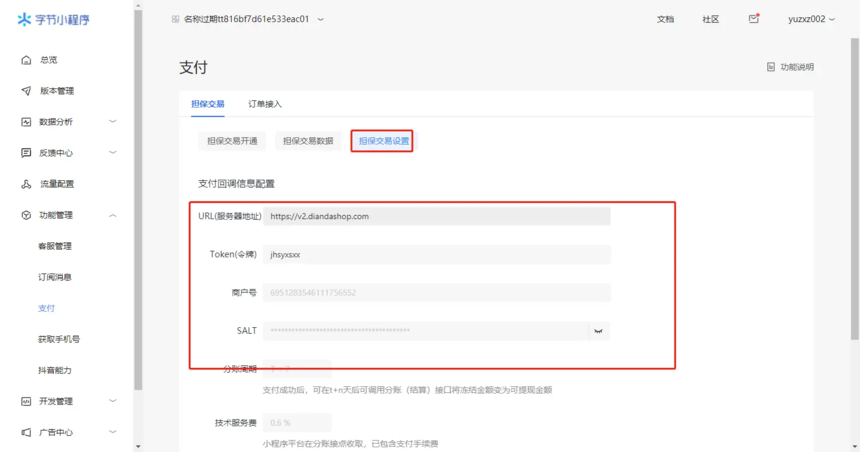
Task: Click the sidebar vertical scrollbar
Action: click(x=138, y=200)
